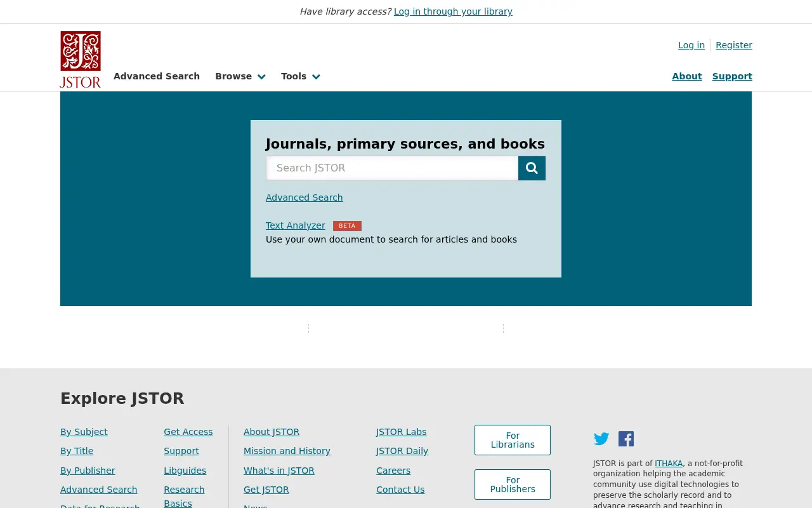Open the About JSTOR link
This screenshot has width=812, height=508.
[272, 432]
